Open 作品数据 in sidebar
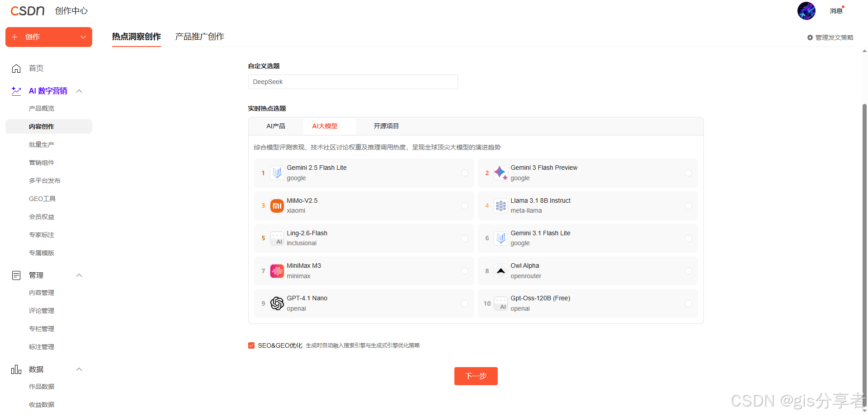Screen dimensions: 868x415 [42, 387]
